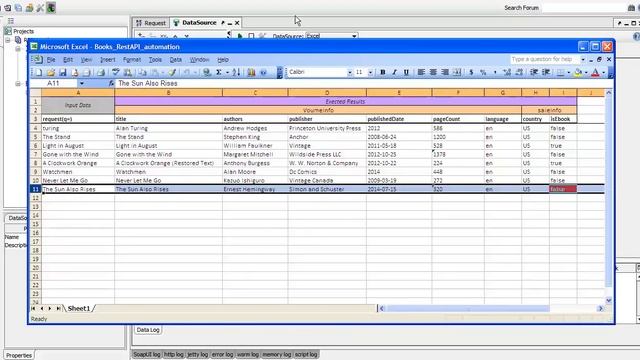Click the Open folder icon in Excel toolbar

[51, 73]
